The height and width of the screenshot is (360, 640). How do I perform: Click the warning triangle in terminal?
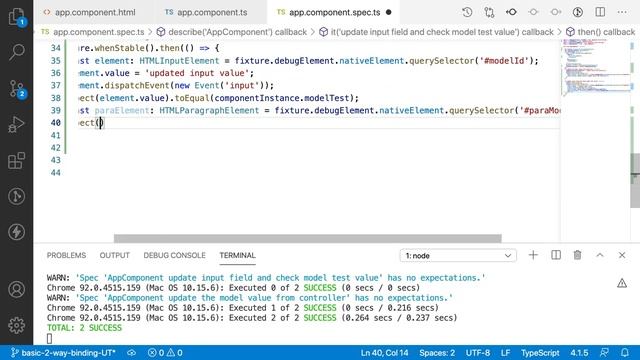click(622, 283)
